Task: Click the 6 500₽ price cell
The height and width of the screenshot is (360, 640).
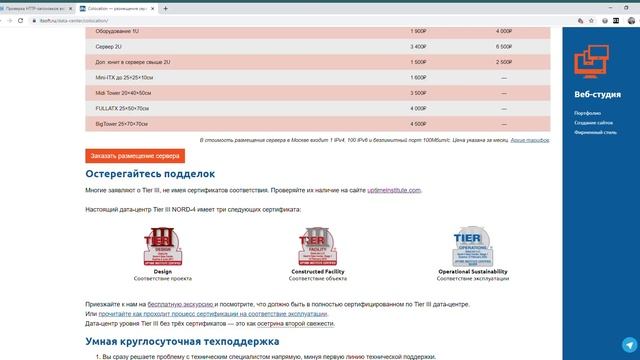Action: tap(504, 47)
